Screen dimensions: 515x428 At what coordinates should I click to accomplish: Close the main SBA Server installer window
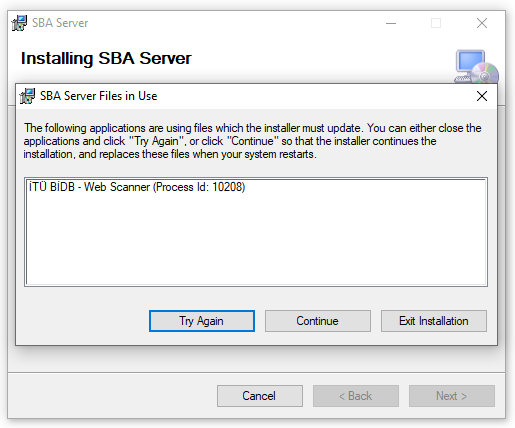click(482, 23)
